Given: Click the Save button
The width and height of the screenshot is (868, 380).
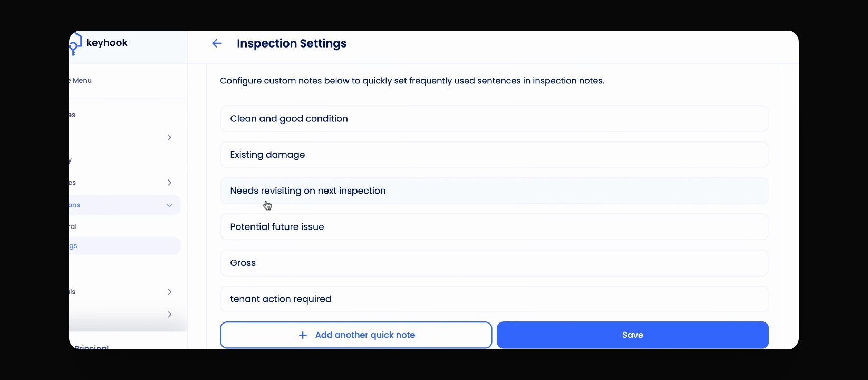Looking at the screenshot, I should point(633,335).
